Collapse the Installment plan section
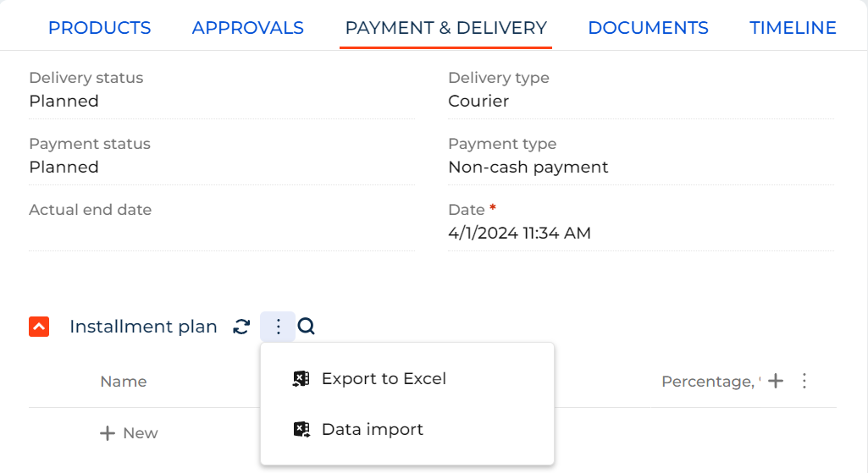 pyautogui.click(x=39, y=327)
